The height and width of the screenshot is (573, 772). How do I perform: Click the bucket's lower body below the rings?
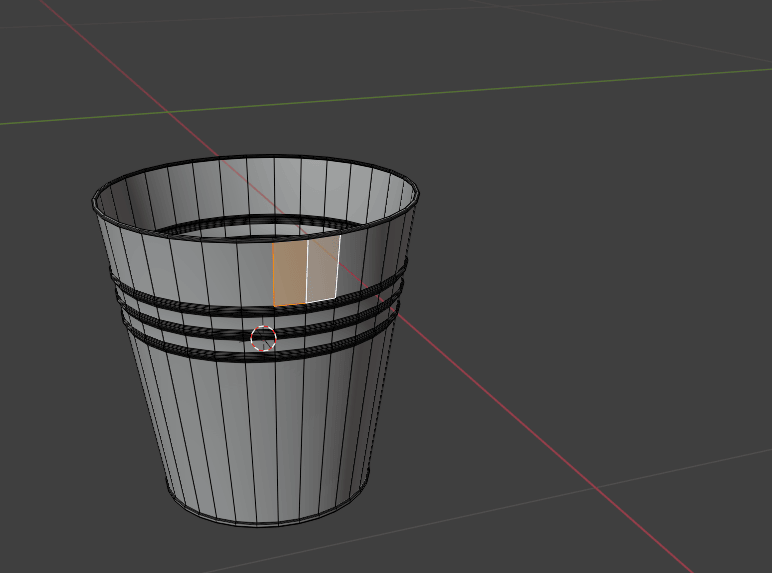click(265, 430)
